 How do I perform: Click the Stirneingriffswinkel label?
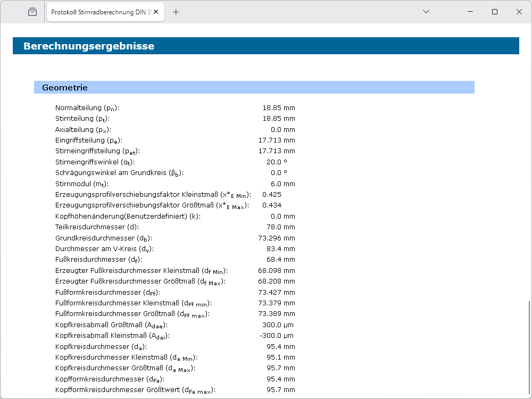tap(95, 162)
